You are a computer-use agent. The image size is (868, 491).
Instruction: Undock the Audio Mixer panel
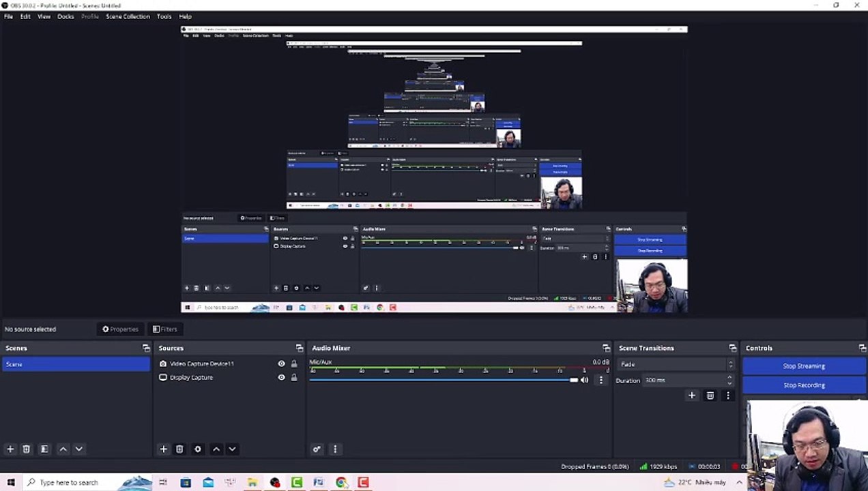[606, 348]
